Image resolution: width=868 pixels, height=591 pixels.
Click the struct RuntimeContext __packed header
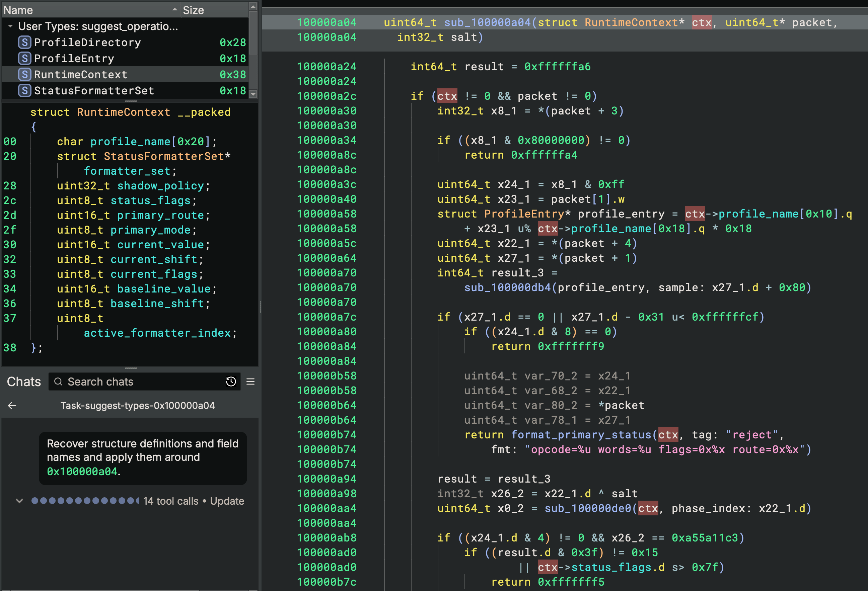(130, 112)
